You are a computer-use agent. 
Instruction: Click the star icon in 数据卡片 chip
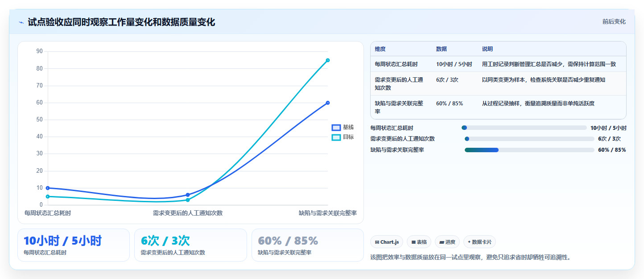pos(469,242)
